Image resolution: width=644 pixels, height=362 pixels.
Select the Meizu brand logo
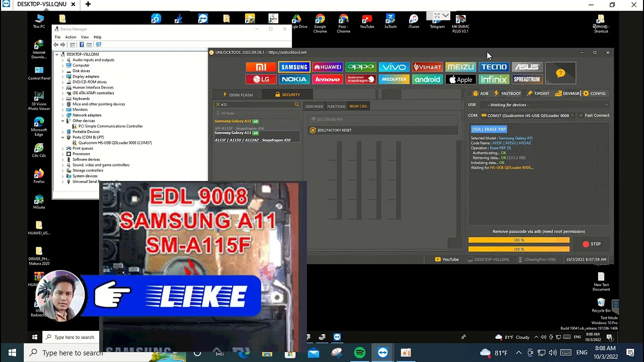[460, 67]
